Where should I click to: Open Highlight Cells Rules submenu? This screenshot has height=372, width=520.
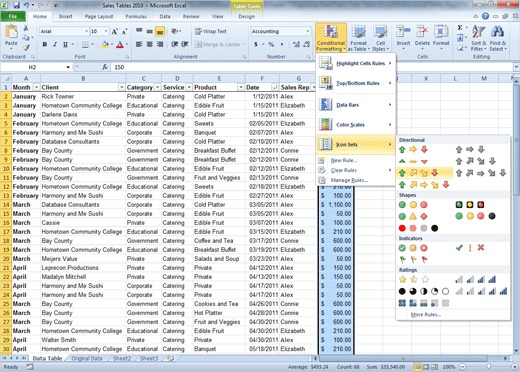point(356,63)
